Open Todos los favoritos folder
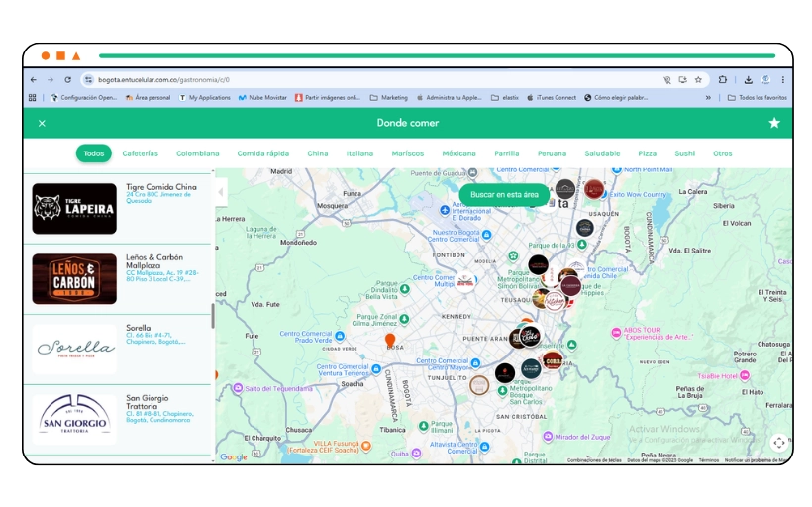The width and height of the screenshot is (812, 507). pyautogui.click(x=758, y=97)
